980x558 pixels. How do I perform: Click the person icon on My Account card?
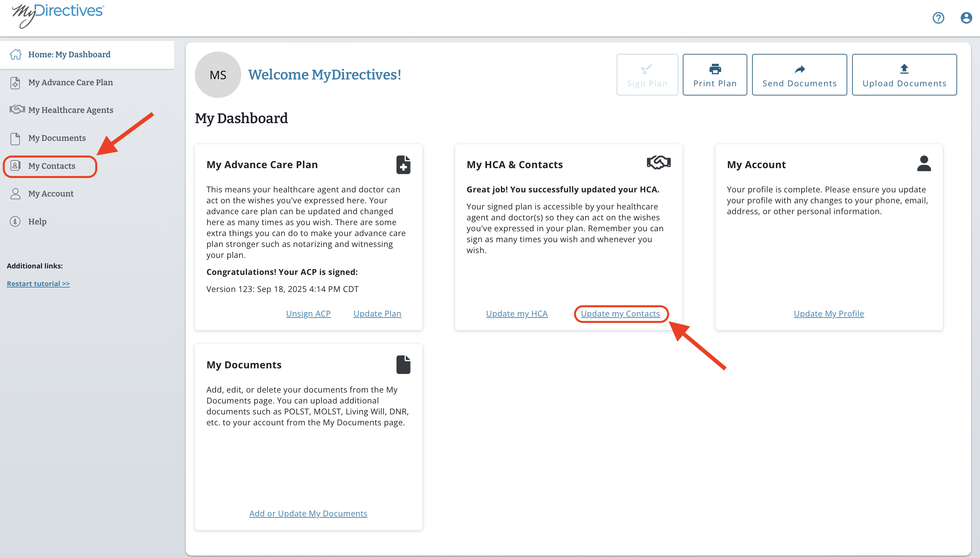tap(924, 164)
